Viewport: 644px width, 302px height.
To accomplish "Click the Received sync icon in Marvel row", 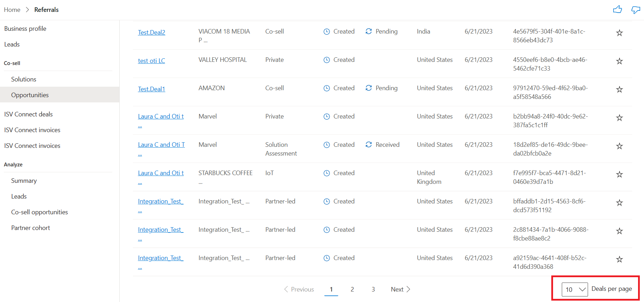I will 369,145.
